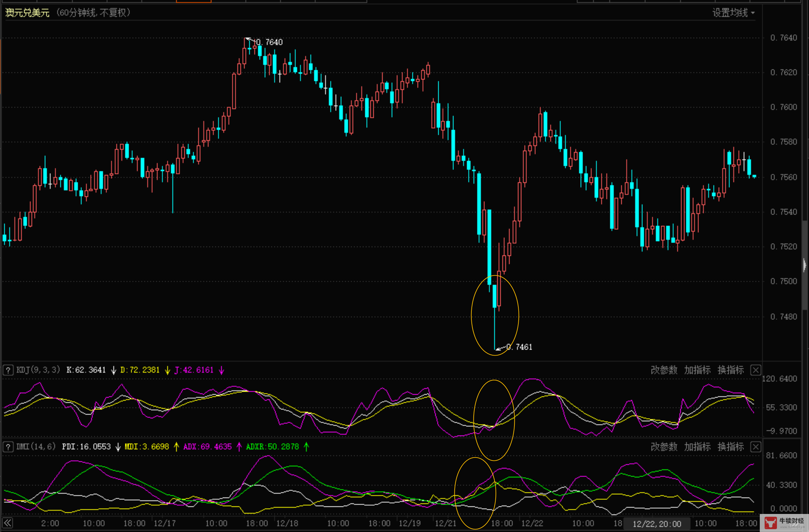Click the double-left-arrow timeline scroll icon
809x532 pixels.
tap(8, 523)
